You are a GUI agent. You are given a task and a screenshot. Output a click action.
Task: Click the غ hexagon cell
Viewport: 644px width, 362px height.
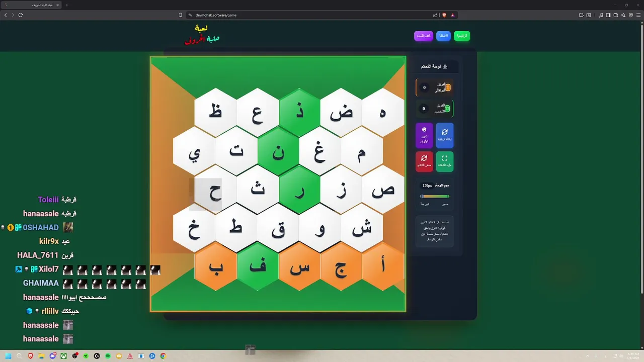(320, 151)
